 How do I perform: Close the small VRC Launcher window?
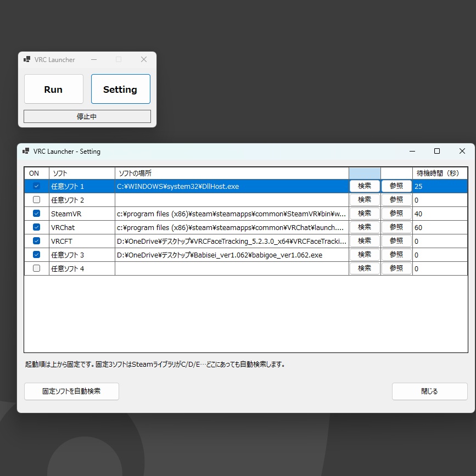(144, 59)
